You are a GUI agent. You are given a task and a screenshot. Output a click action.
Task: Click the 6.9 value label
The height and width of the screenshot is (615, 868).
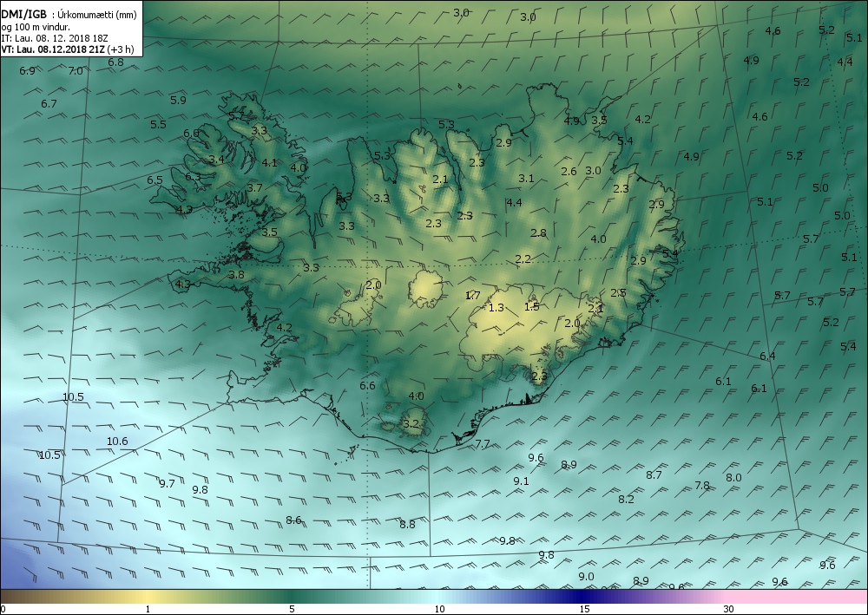pos(27,71)
